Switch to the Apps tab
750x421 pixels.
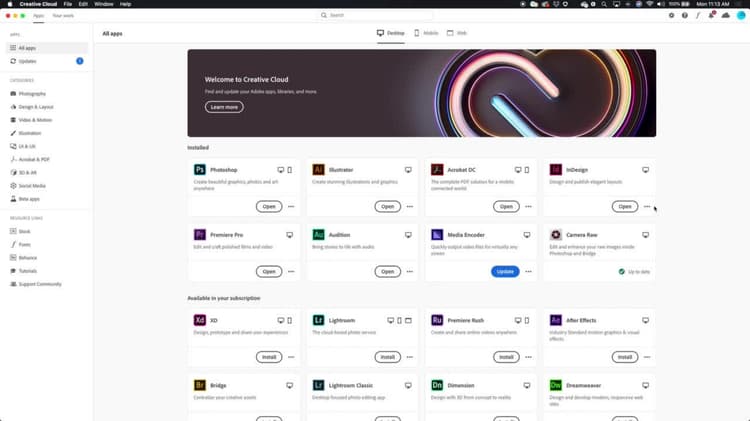coord(38,16)
